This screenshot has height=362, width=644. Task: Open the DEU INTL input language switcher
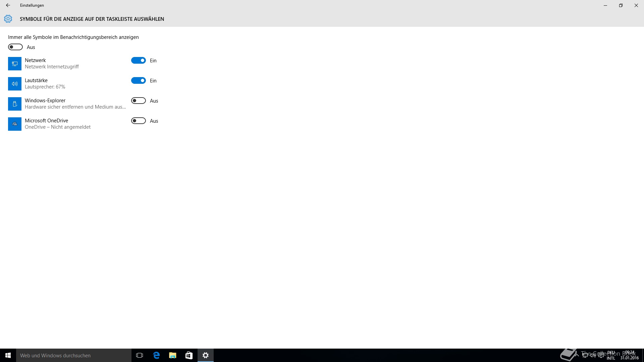(611, 355)
